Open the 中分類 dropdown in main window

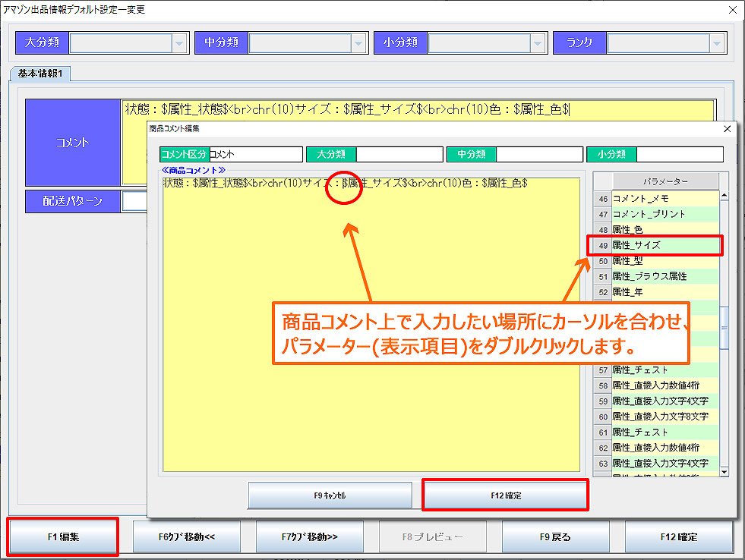358,43
